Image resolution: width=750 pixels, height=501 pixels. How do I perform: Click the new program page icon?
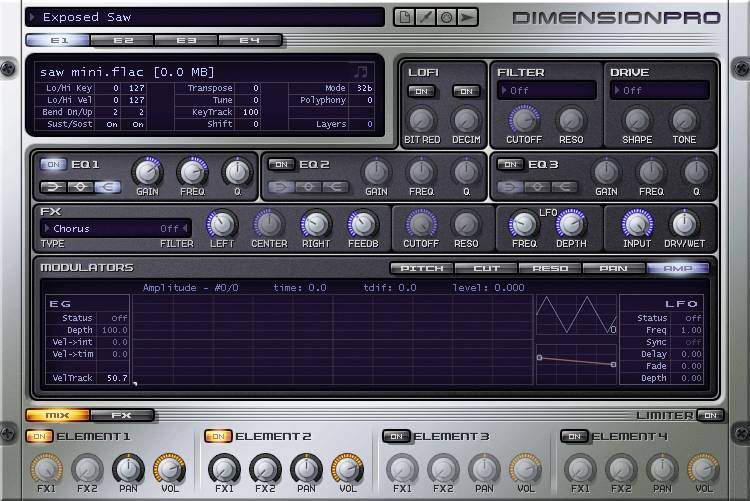click(x=403, y=17)
